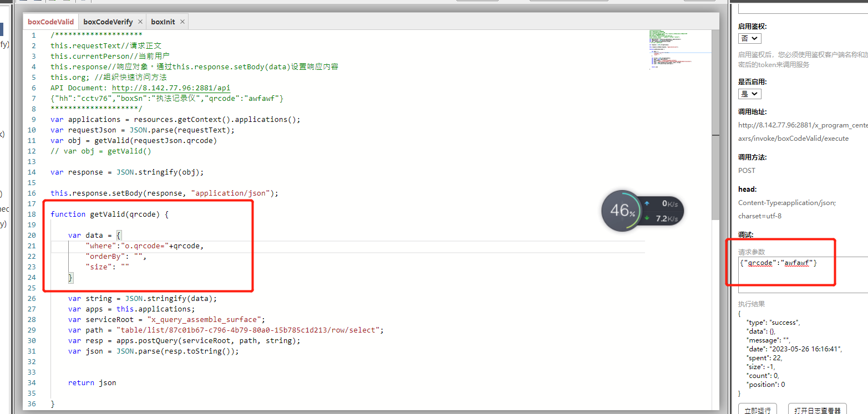Click the 执行结果 label
This screenshot has height=414, width=868.
[752, 304]
